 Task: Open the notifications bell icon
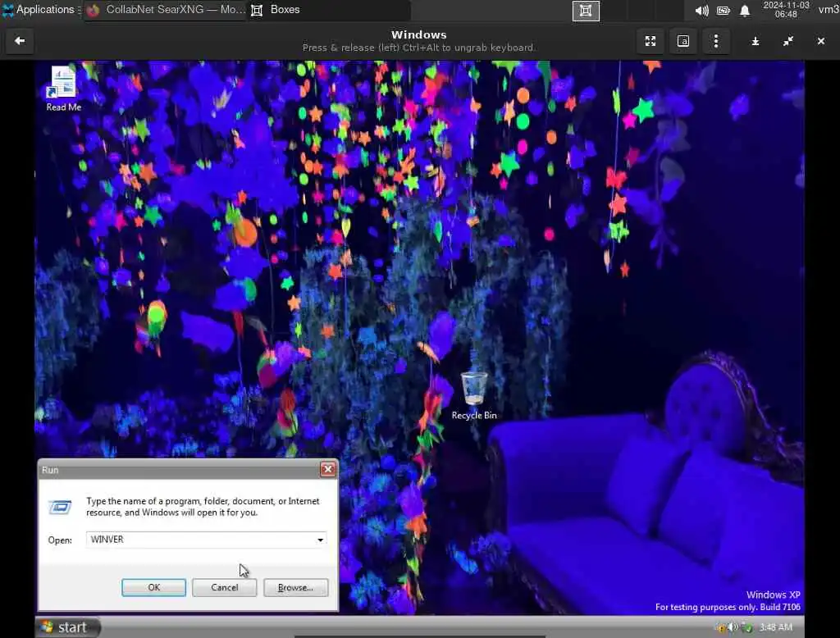click(x=745, y=11)
